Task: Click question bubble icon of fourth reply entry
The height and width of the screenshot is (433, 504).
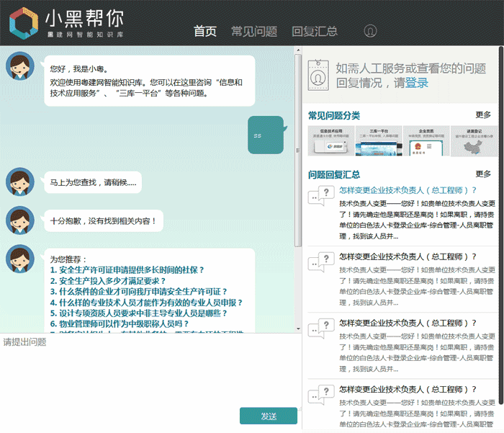Action: [321, 394]
